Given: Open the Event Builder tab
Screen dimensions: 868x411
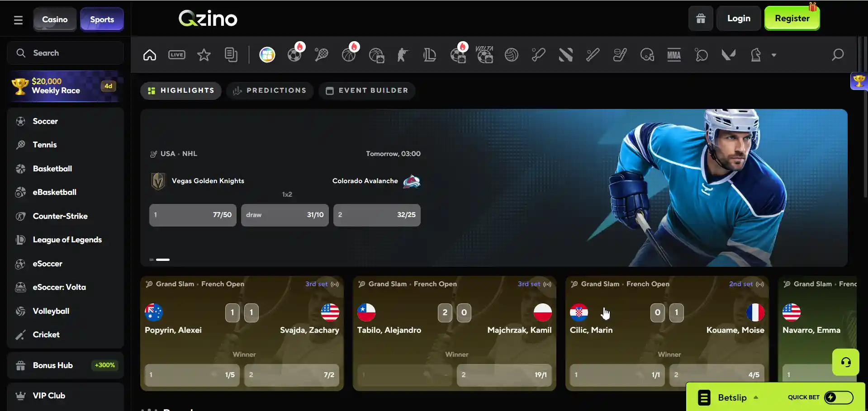Looking at the screenshot, I should click(x=367, y=90).
